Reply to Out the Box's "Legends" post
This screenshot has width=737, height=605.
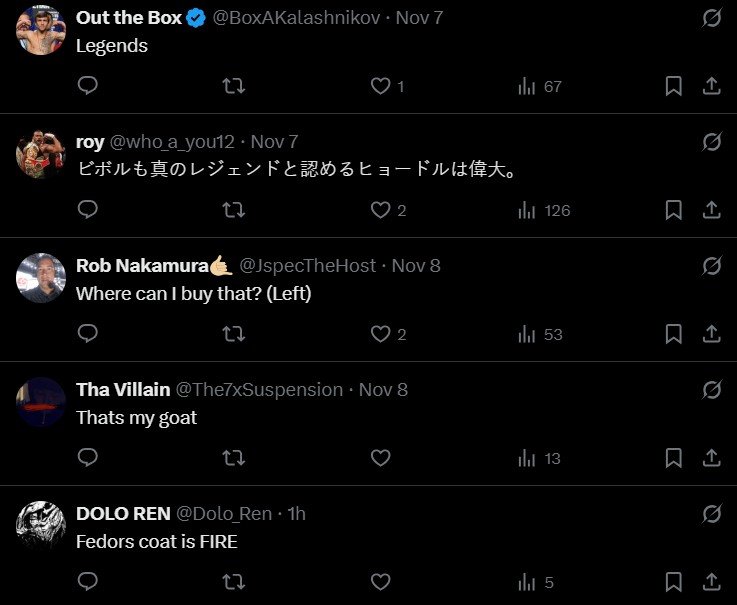[x=88, y=87]
